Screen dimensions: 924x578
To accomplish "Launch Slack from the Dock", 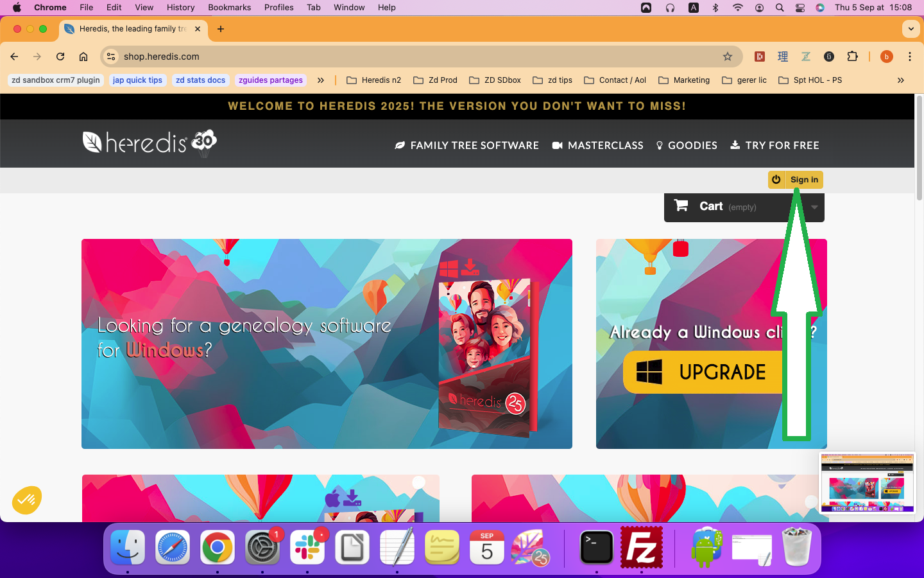I will click(307, 548).
